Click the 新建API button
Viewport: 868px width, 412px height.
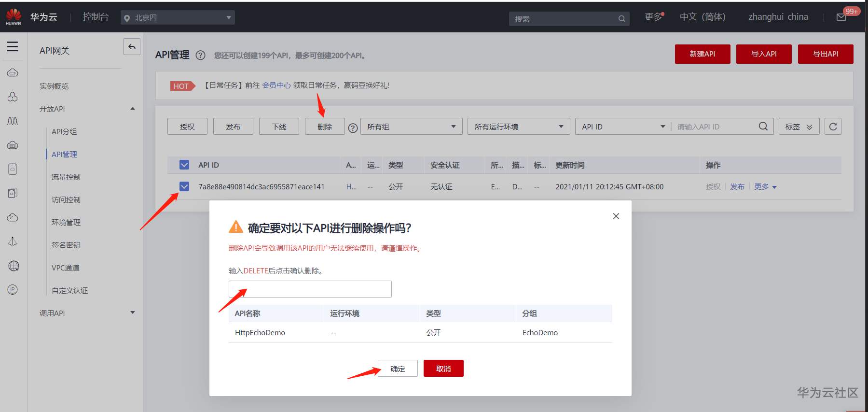point(703,54)
